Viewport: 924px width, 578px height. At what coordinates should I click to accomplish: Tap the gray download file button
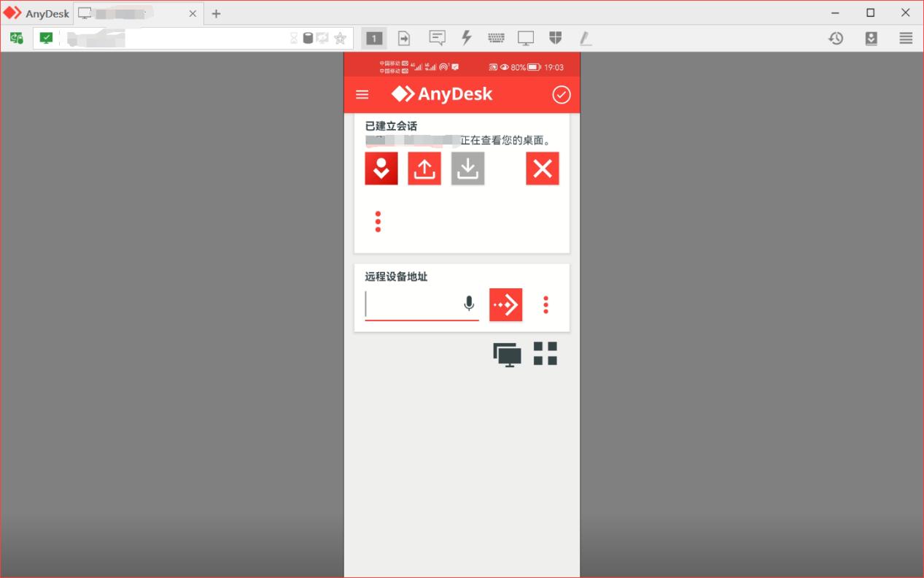467,169
